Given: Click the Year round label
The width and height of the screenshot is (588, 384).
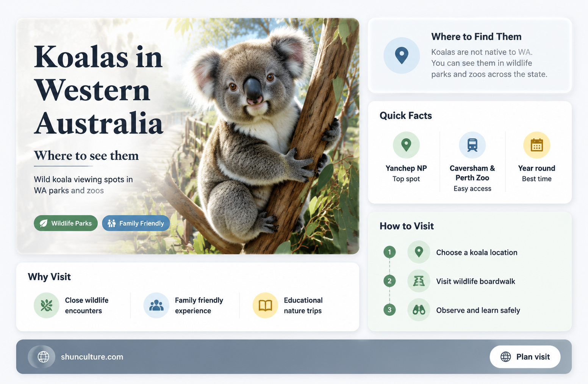Looking at the screenshot, I should tap(536, 168).
